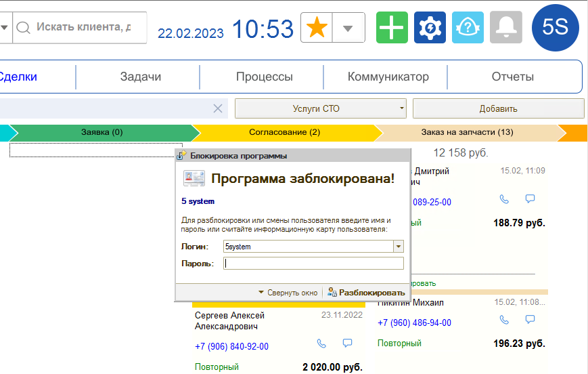Click the 23.11.2022 date on Сергеев card
588x374 pixels.
[342, 314]
